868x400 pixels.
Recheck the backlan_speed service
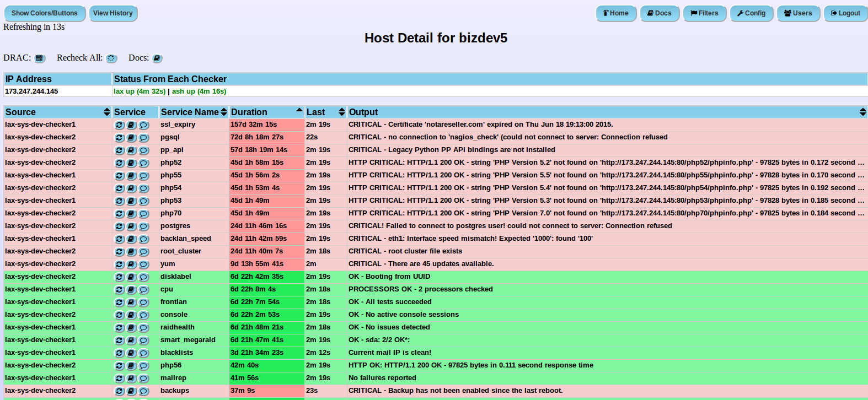(119, 239)
